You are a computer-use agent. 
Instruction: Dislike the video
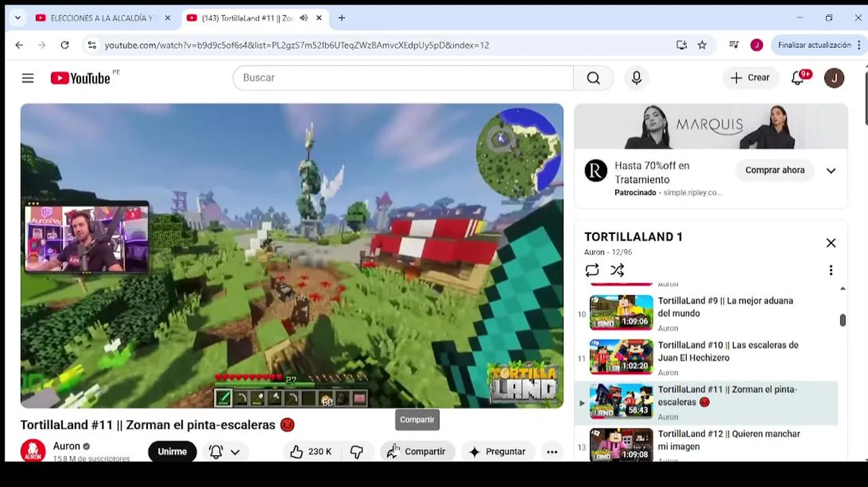357,452
